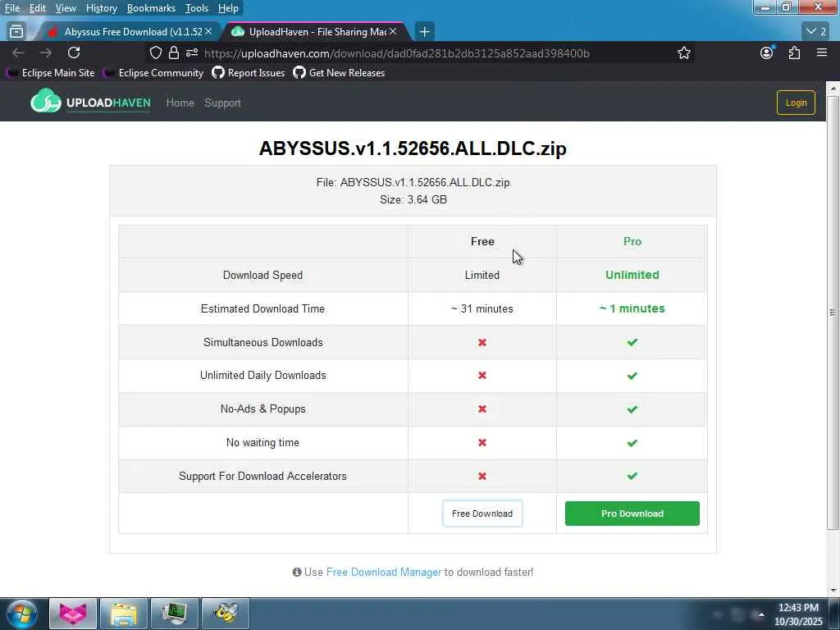Click the '~ 1 minutes' cell
Viewport: 840px width, 630px height.
632,308
